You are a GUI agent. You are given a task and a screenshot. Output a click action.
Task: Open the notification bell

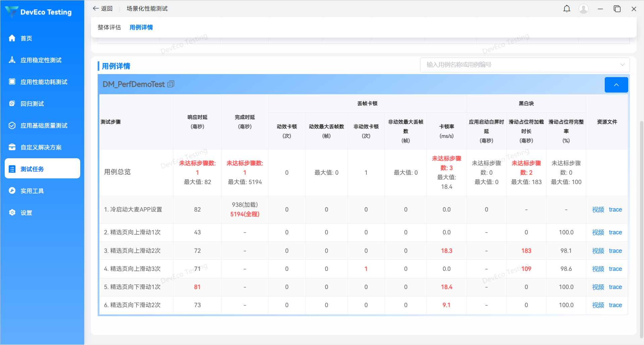[x=567, y=9]
